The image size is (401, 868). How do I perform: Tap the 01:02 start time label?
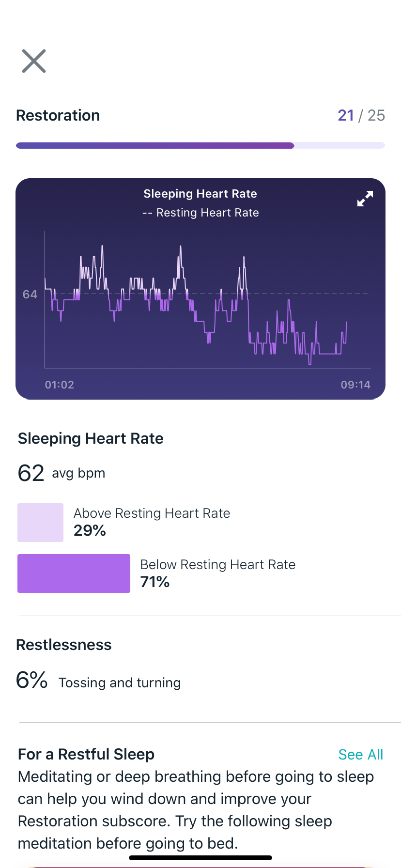pos(60,385)
